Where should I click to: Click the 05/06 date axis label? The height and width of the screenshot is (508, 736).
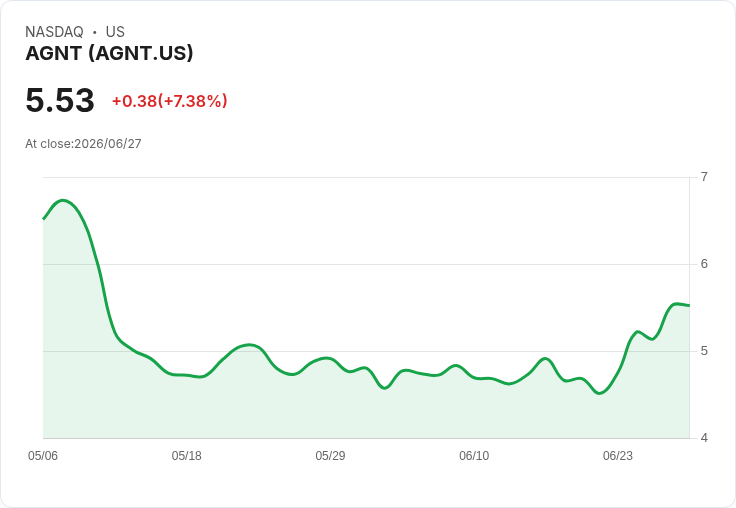[43, 455]
